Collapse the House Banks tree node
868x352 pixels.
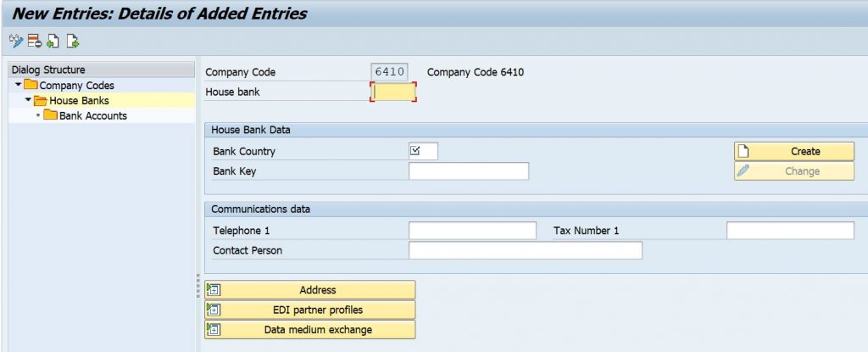click(28, 100)
